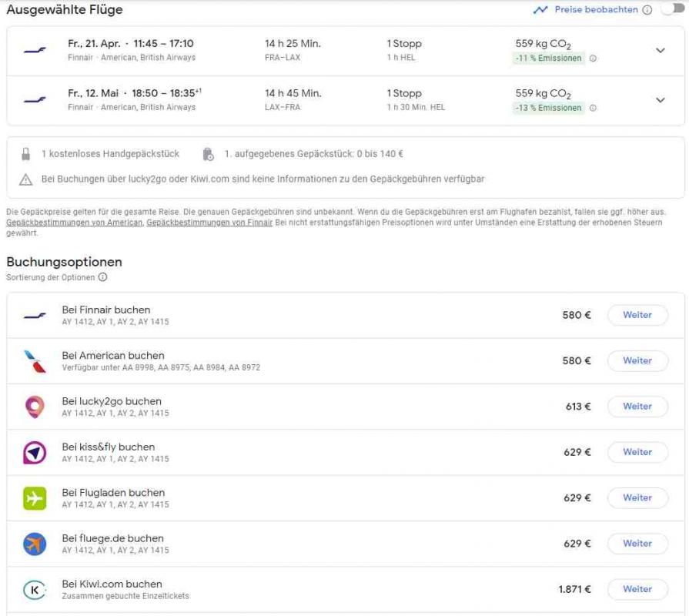
Task: Open info icon beside Sortierung der Optionen
Action: (103, 277)
